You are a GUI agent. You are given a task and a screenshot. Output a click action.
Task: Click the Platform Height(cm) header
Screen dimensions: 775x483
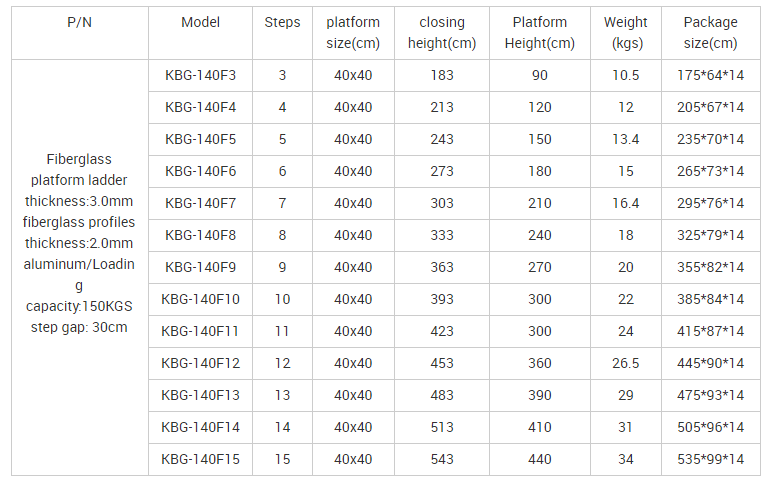[x=540, y=32]
